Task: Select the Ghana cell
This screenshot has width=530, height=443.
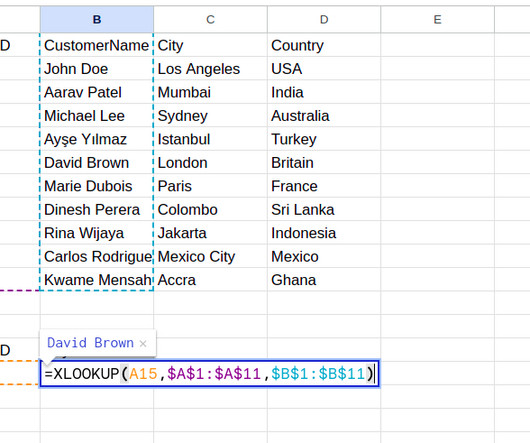Action: (324, 279)
